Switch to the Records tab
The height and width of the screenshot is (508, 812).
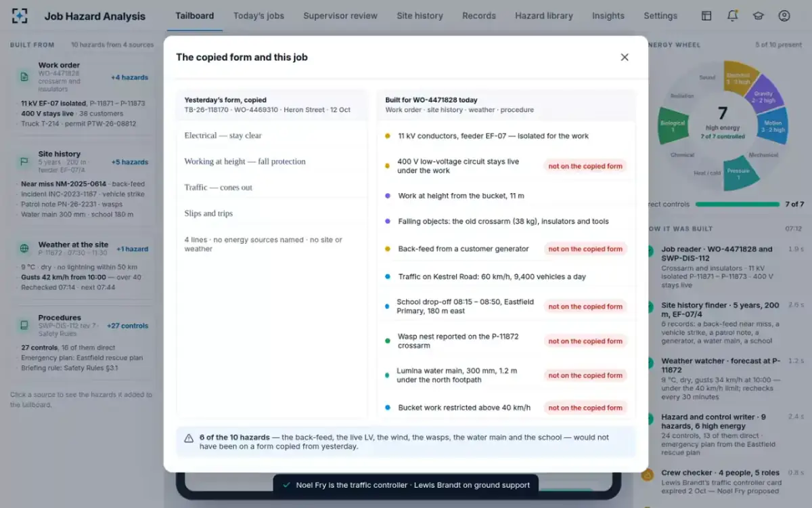coord(479,16)
